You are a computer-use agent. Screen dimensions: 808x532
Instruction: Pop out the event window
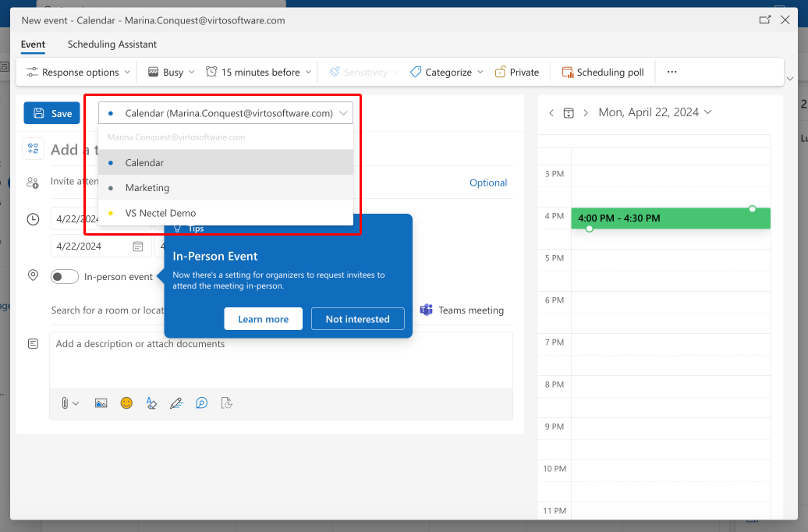(764, 20)
